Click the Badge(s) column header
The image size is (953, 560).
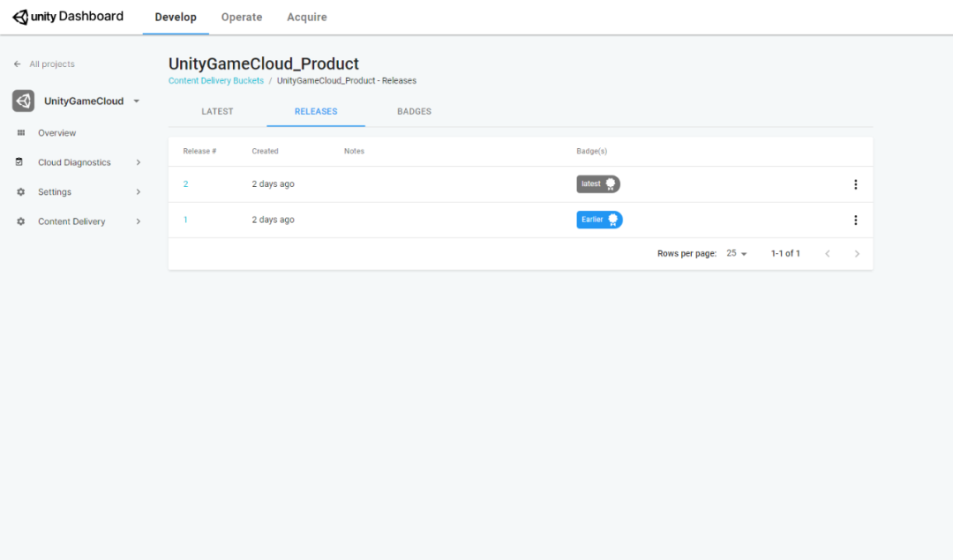pyautogui.click(x=592, y=151)
